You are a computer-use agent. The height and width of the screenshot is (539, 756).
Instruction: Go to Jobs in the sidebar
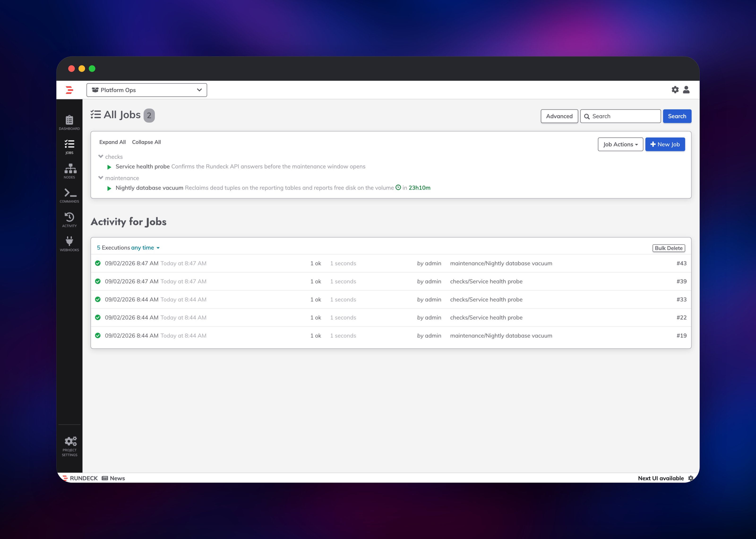[x=69, y=147]
